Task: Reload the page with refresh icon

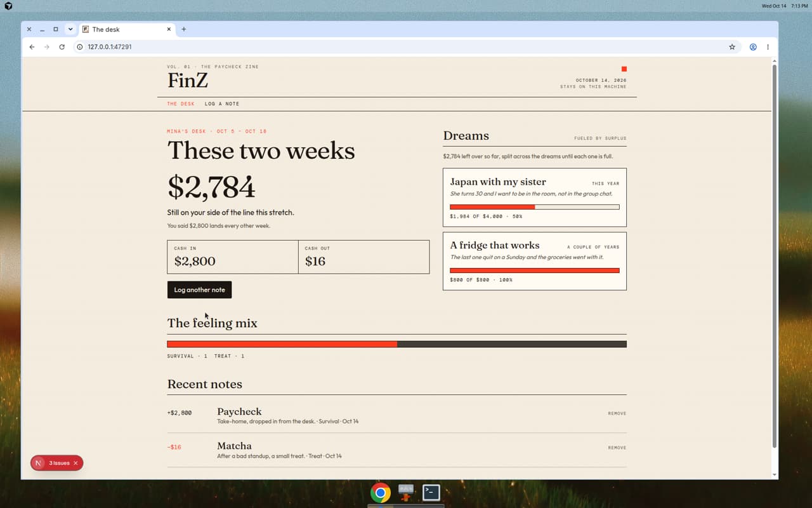Action: click(62, 47)
